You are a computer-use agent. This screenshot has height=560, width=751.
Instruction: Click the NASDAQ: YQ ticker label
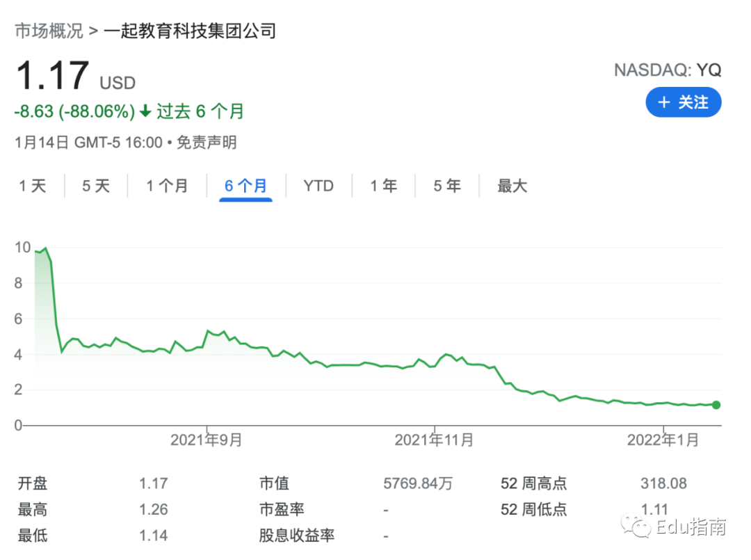[668, 70]
